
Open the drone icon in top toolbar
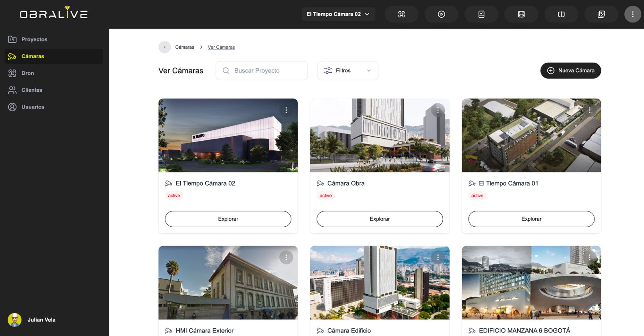click(x=401, y=14)
